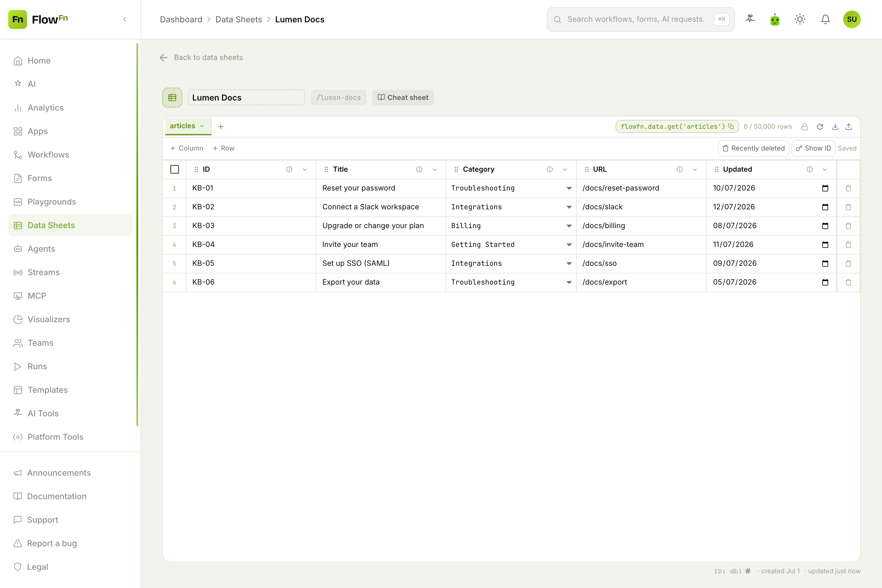Viewport: 882px width, 588px height.
Task: Click the '/docs/invite-team' cell
Action: 641,245
